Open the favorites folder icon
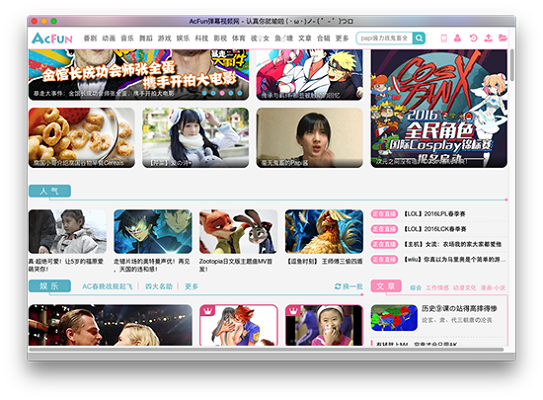The height and width of the screenshot is (400, 543). tap(503, 38)
